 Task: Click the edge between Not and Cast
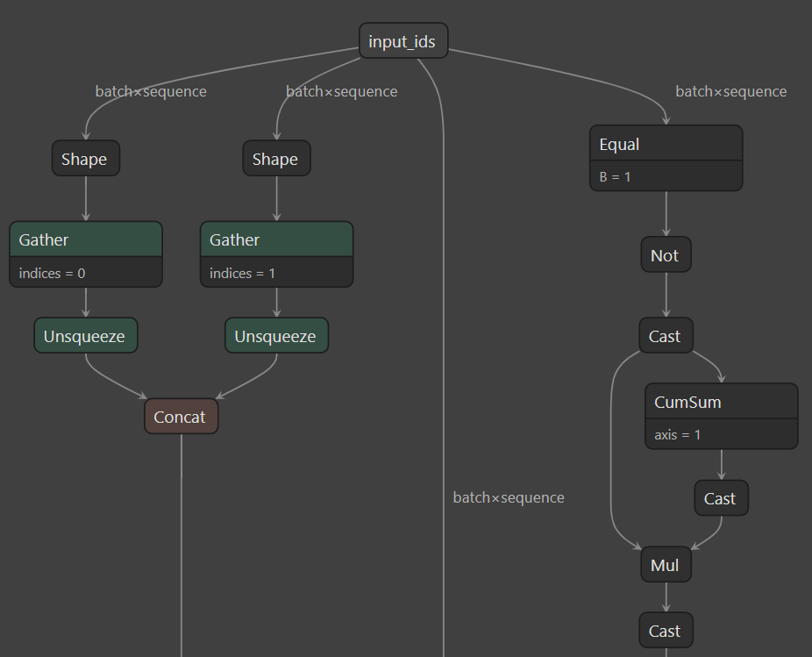coord(666,295)
